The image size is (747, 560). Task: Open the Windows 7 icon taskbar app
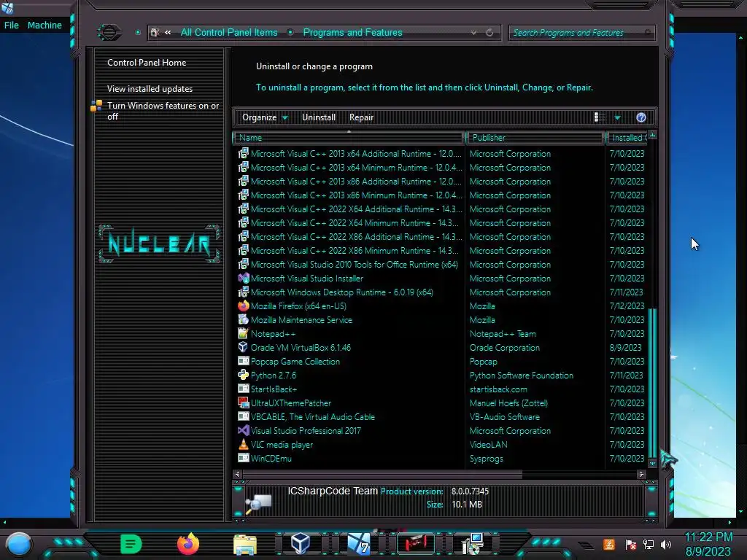coord(358,544)
